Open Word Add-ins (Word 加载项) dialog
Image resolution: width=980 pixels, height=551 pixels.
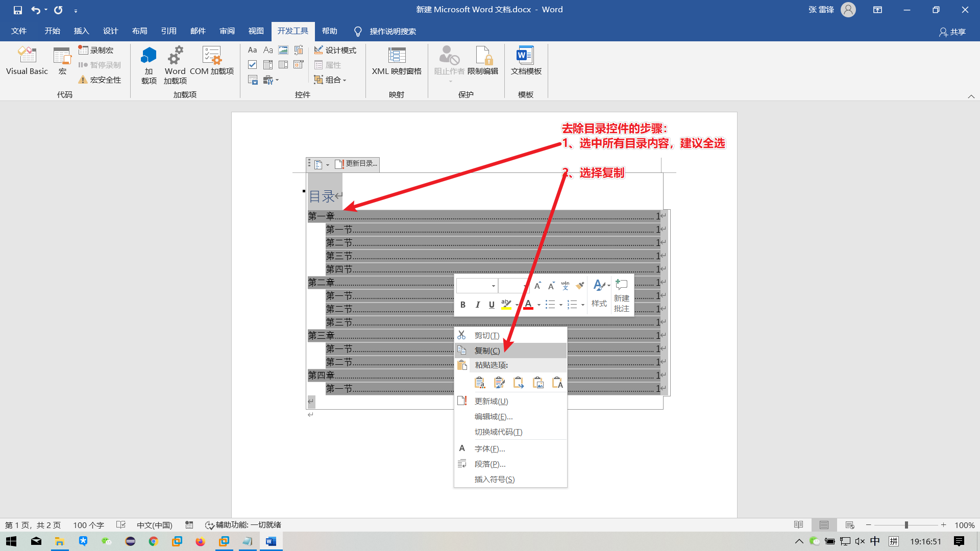[x=175, y=65]
